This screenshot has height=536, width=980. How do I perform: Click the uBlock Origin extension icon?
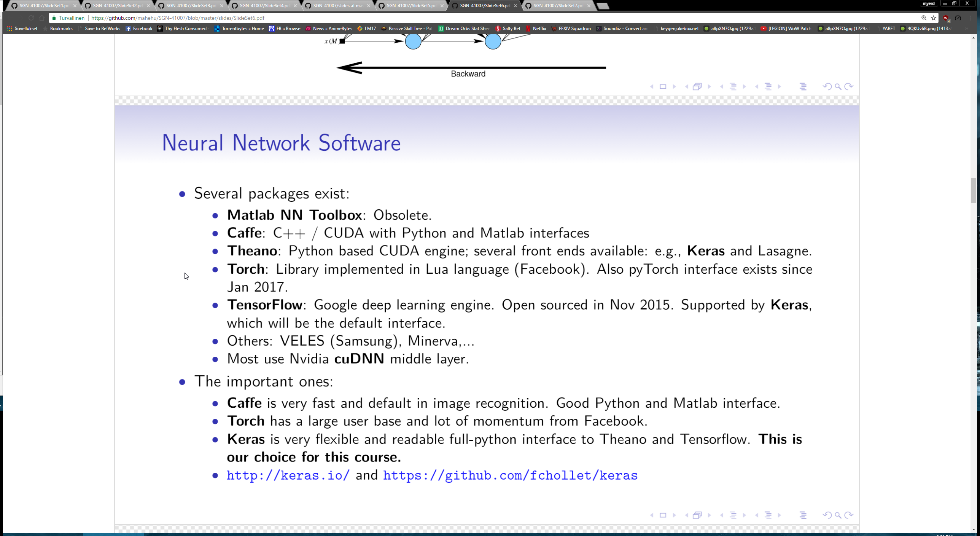(x=946, y=18)
